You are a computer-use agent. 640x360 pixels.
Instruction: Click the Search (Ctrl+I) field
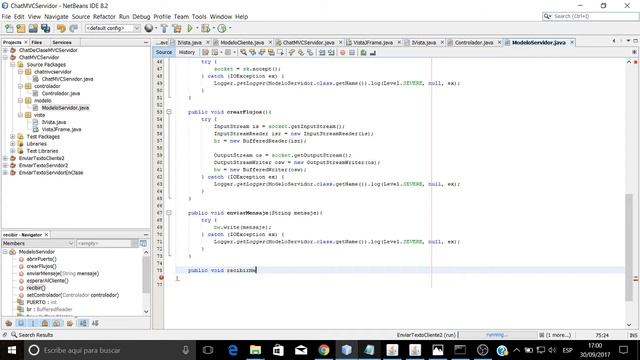pyautogui.click(x=591, y=16)
